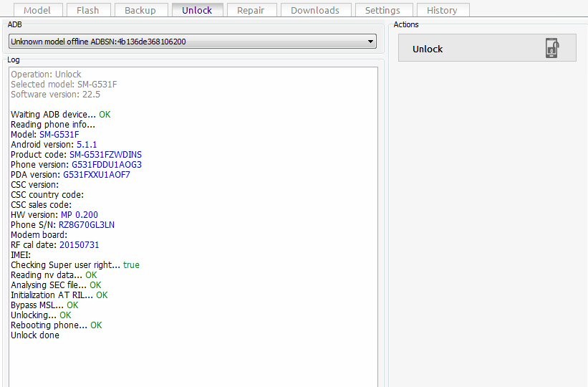
Task: Click the PDA version G531FXXU1AOF7 text
Action: (x=97, y=175)
